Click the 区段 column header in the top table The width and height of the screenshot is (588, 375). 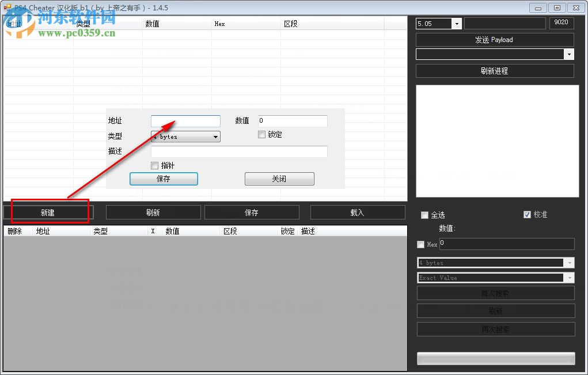tap(332, 24)
